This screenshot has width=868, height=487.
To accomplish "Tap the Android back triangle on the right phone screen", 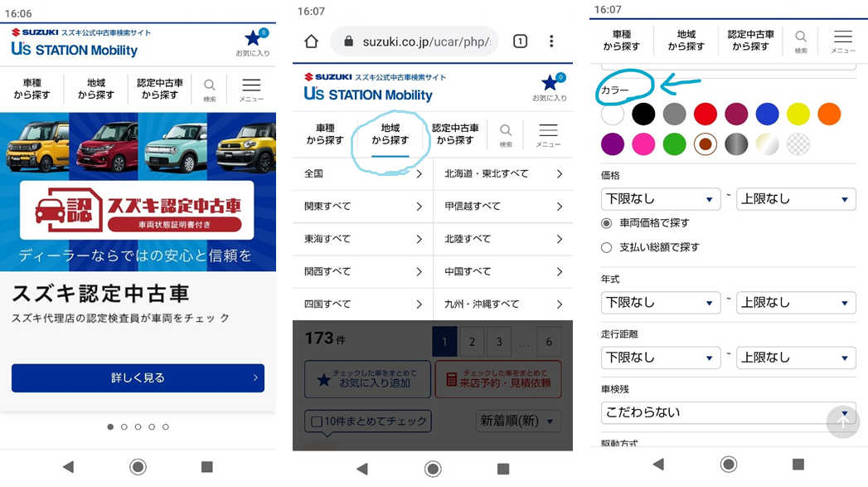I will pos(658,465).
